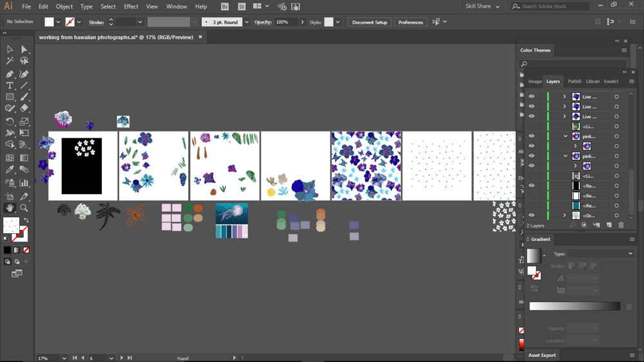This screenshot has width=644, height=362.
Task: Select the Mesh tool
Action: point(10,158)
